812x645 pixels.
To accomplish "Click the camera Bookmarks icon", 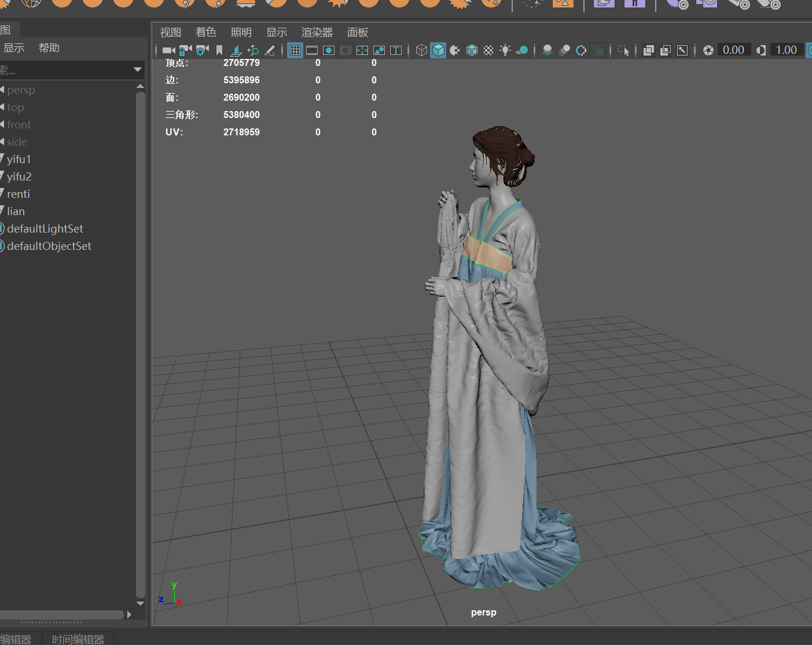I will [219, 50].
